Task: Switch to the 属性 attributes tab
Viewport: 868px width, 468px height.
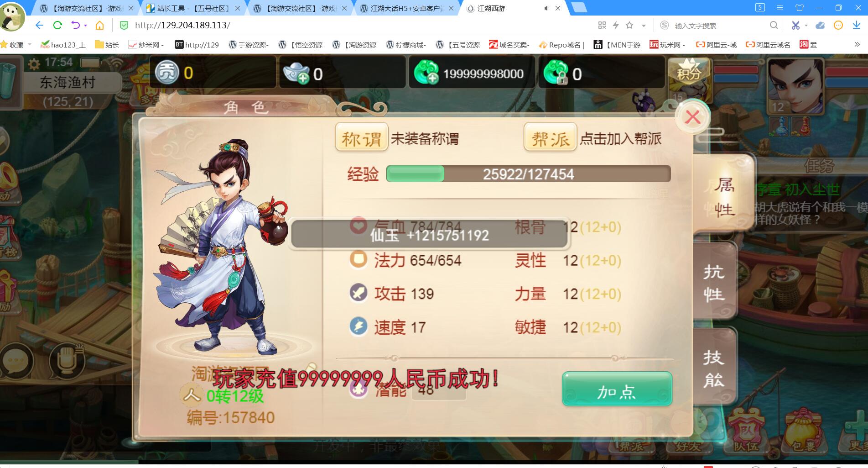Action: (x=724, y=196)
